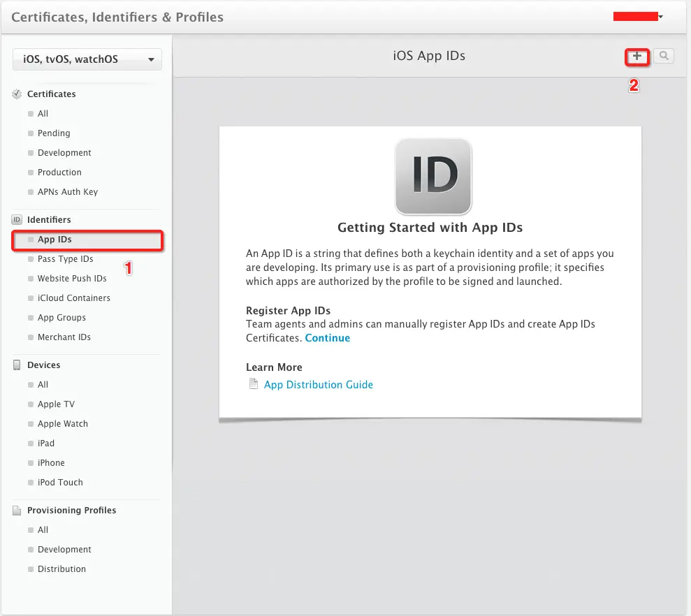Click the large ID app icon

(434, 177)
